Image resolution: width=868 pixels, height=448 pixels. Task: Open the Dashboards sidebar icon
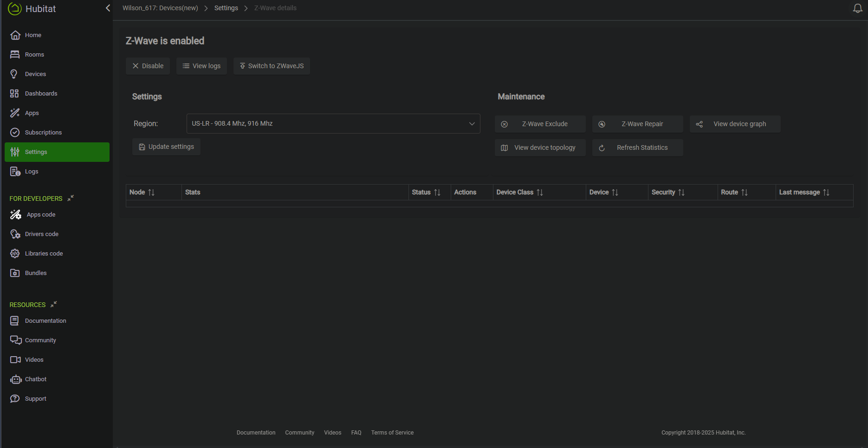click(x=15, y=94)
